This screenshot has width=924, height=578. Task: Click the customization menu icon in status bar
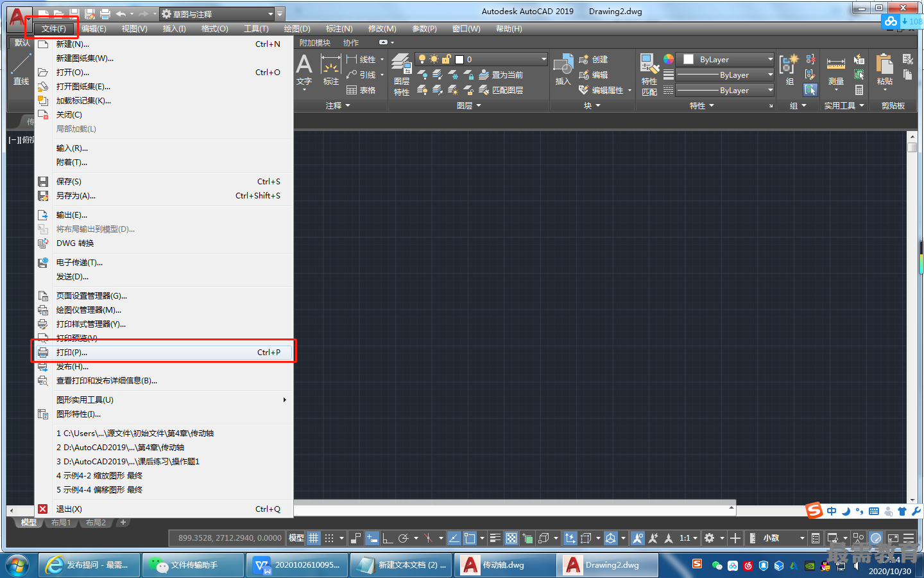[x=909, y=538]
